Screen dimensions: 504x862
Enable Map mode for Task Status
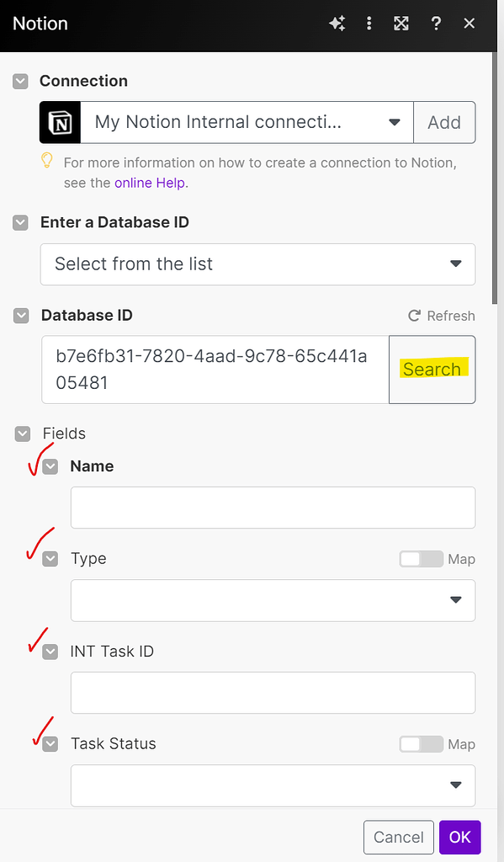[x=421, y=743]
